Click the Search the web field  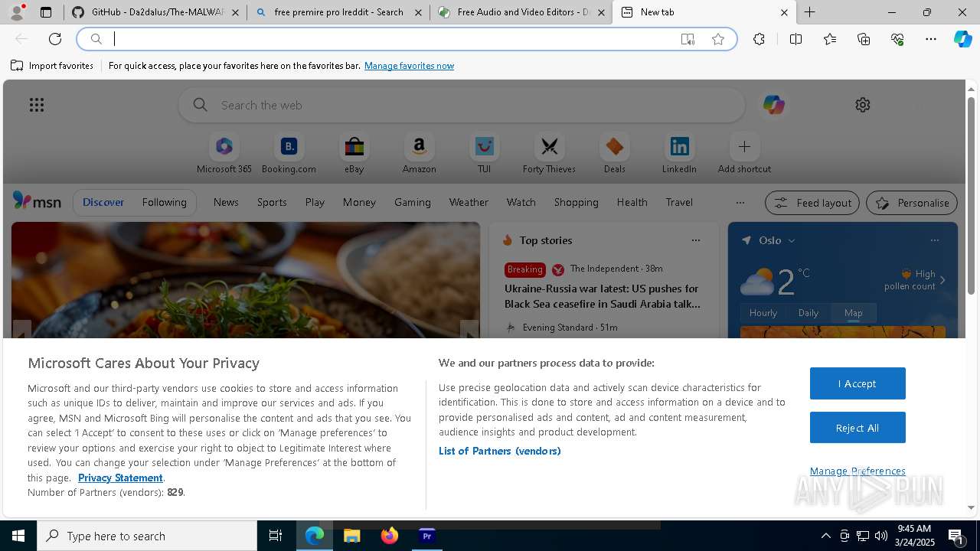pyautogui.click(x=462, y=105)
